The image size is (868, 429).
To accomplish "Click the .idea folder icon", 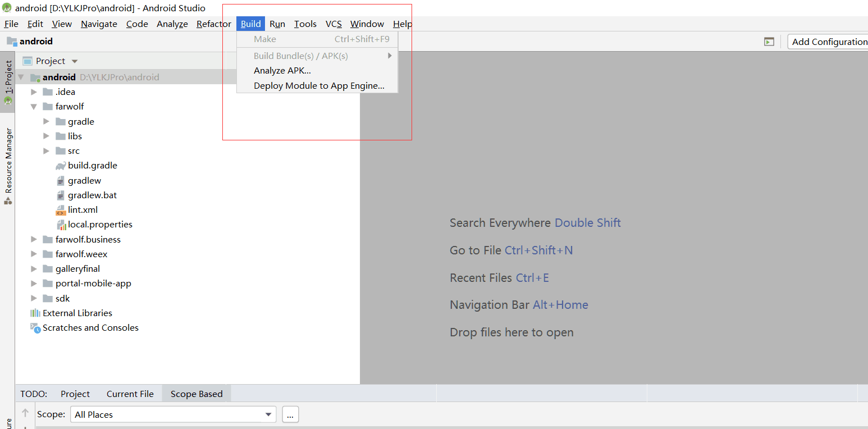I will click(47, 92).
